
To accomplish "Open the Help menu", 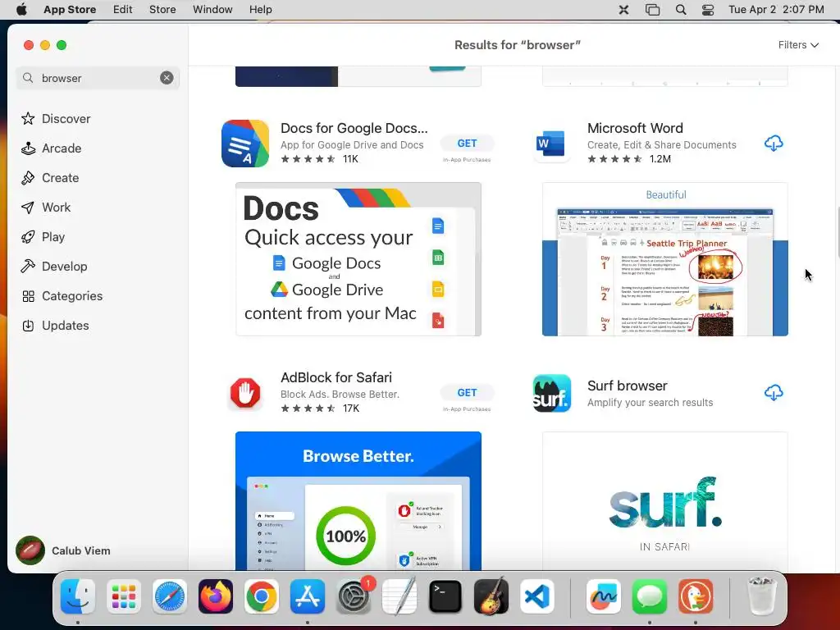I will pos(260,10).
